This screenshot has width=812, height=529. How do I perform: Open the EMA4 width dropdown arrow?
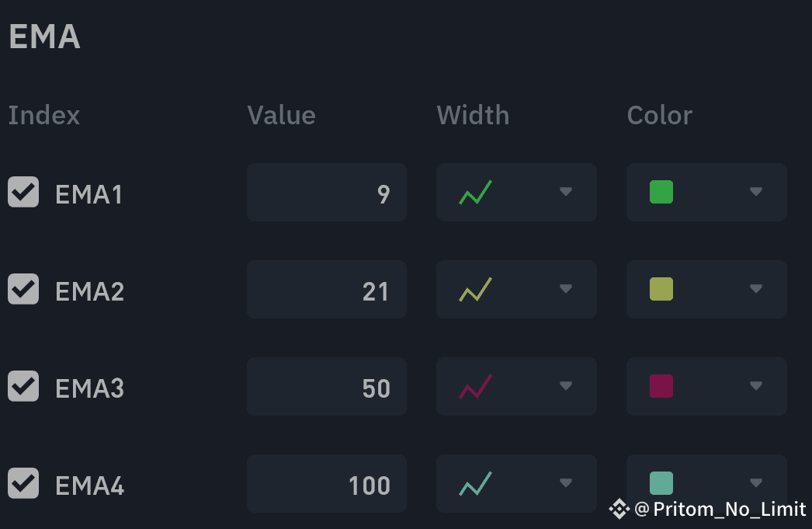(x=565, y=483)
